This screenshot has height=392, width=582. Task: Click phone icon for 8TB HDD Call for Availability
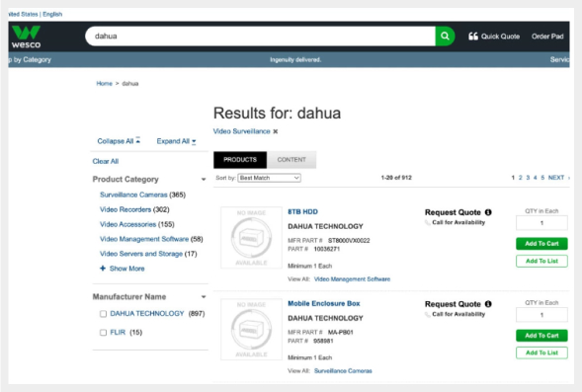click(x=428, y=222)
